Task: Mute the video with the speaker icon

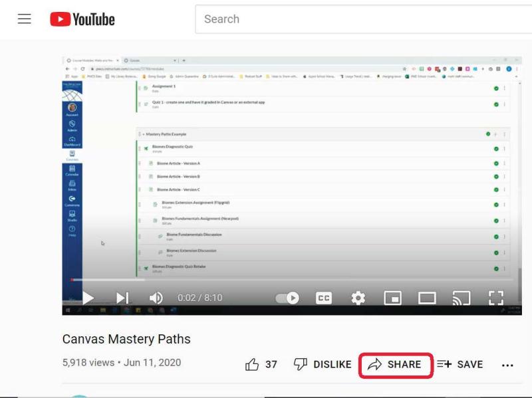Action: click(x=156, y=298)
